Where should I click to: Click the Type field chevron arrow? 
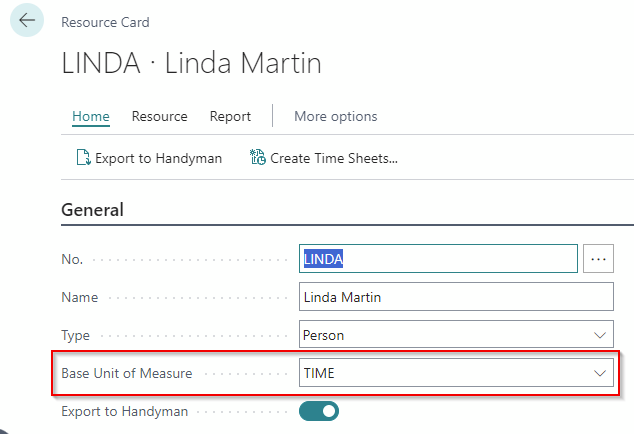click(x=600, y=335)
